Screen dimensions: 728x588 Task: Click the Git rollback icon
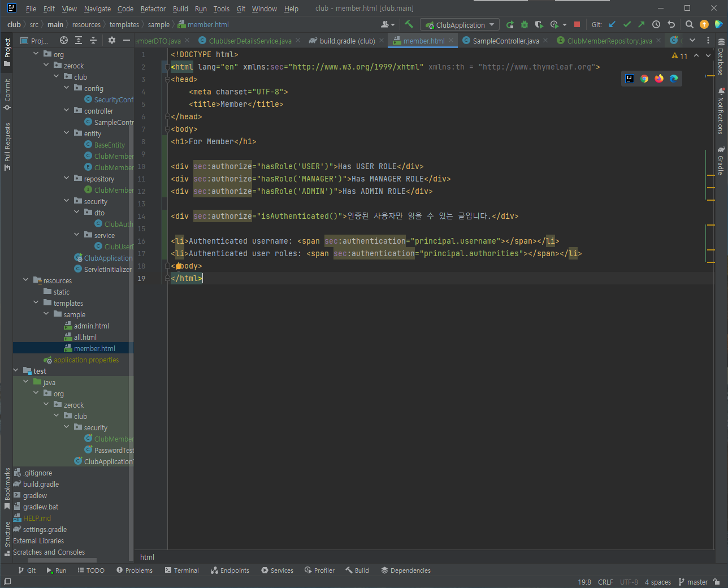[671, 24]
